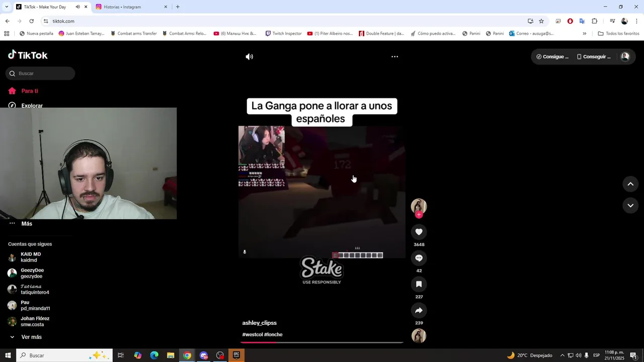Screen dimensions: 644x362
Task: Open Combat arms Transfer bookmark
Action: click(x=133, y=34)
